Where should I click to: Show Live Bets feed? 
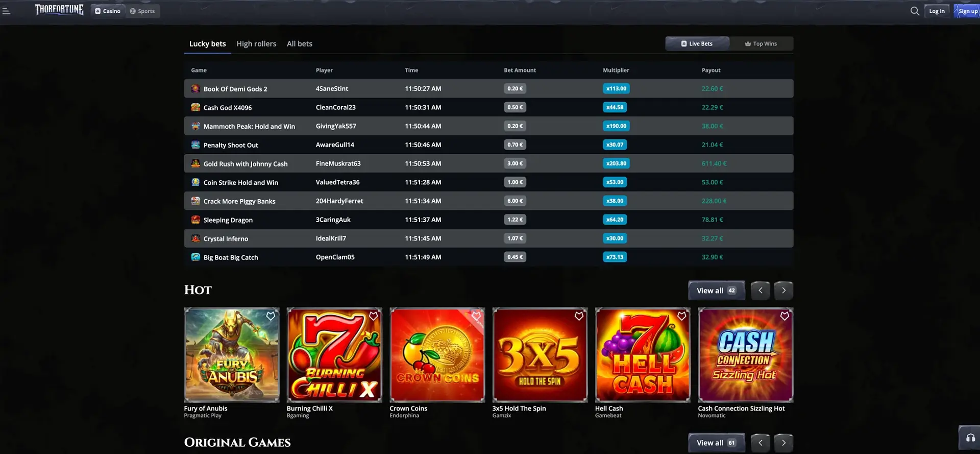click(x=697, y=43)
